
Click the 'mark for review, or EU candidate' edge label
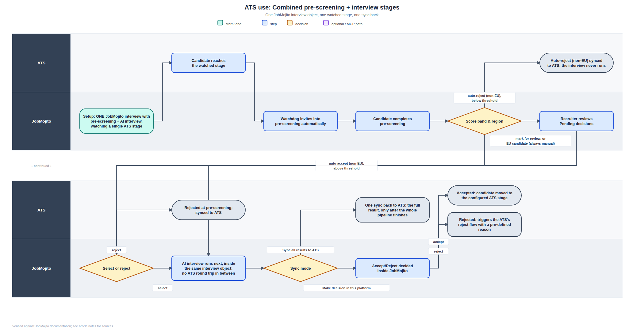tap(531, 141)
